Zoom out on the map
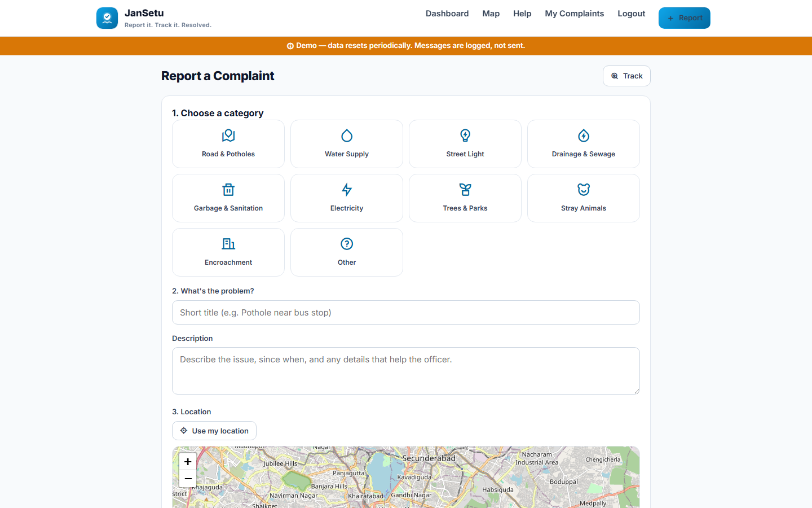 tap(188, 479)
